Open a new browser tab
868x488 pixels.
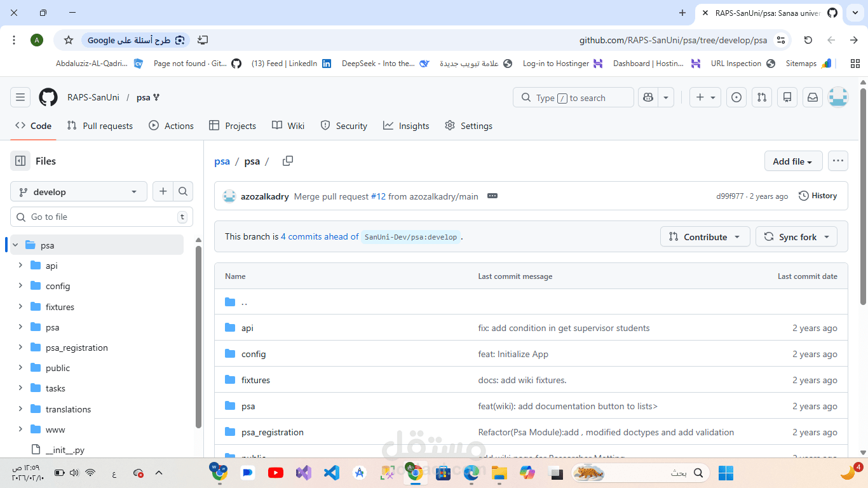point(682,13)
